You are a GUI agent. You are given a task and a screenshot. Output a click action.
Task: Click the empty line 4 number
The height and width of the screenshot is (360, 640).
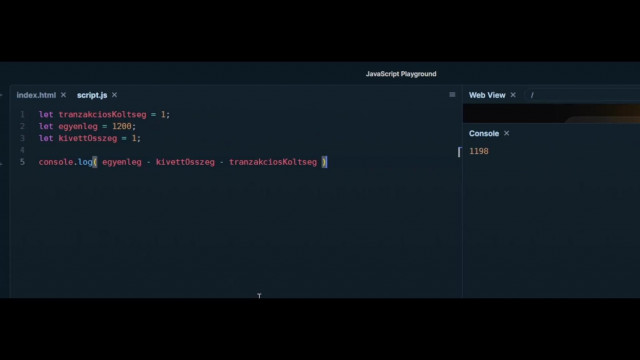[x=22, y=150]
